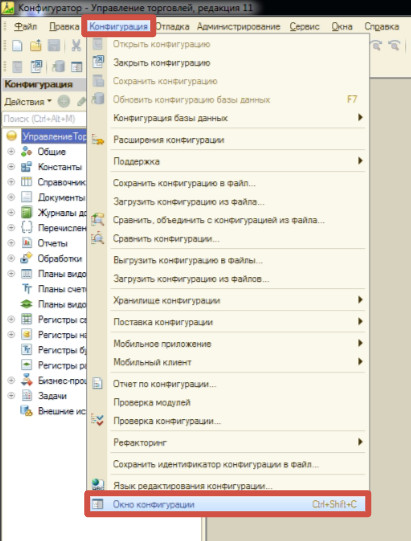Choose Расширения конфигурации menu entry
The image size is (411, 541).
tap(228, 140)
